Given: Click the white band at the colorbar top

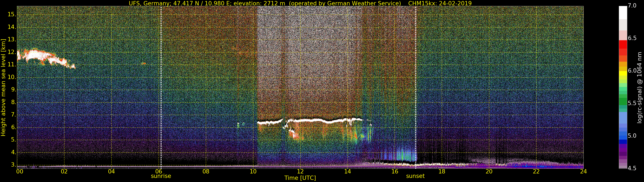Looking at the screenshot, I should coord(623,12).
